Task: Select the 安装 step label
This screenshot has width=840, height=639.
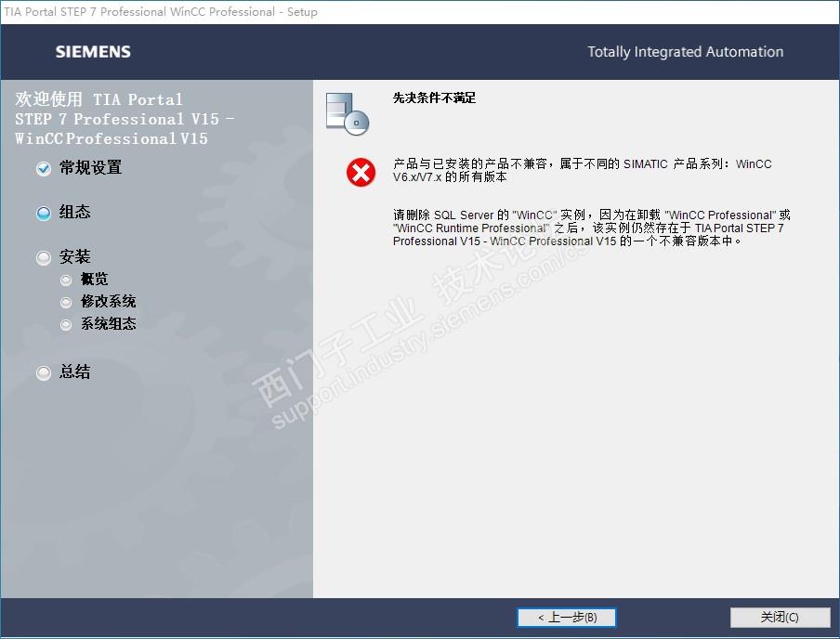Action: [x=74, y=256]
